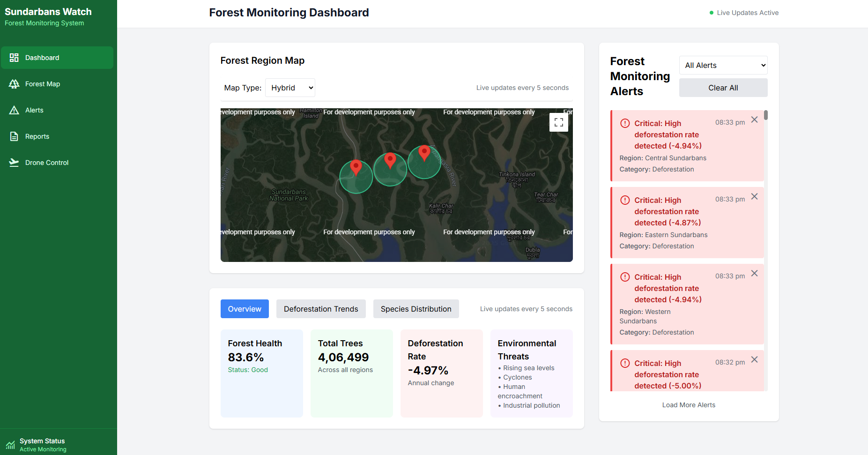Click the rightmost red map marker pin

pos(424,152)
